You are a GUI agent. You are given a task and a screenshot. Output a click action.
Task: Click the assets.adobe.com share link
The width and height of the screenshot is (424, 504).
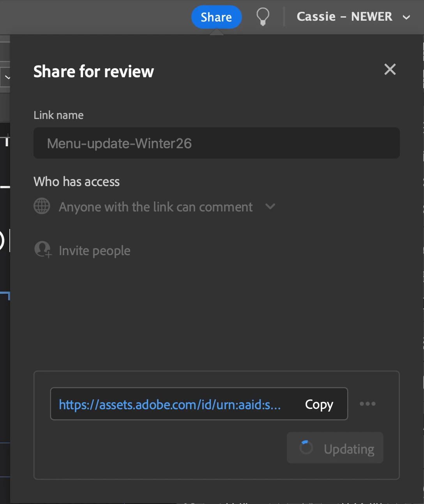pos(170,405)
